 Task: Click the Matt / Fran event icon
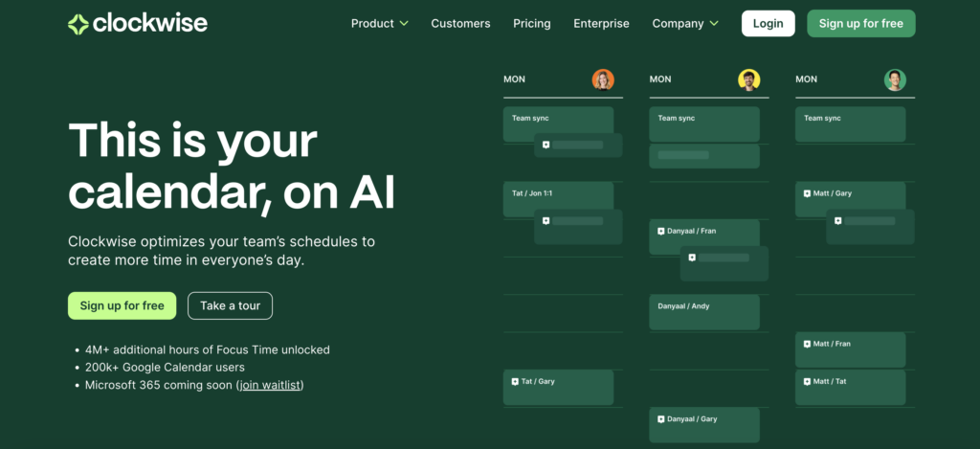(807, 344)
